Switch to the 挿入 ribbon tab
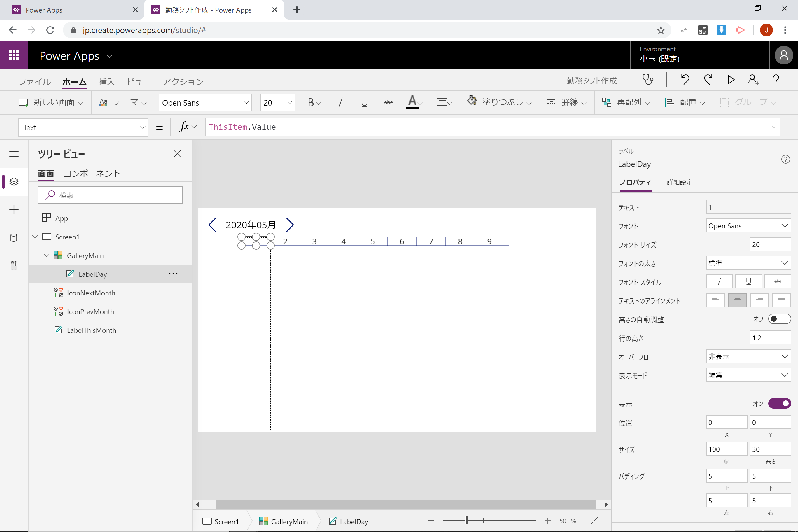798x532 pixels. tap(106, 81)
